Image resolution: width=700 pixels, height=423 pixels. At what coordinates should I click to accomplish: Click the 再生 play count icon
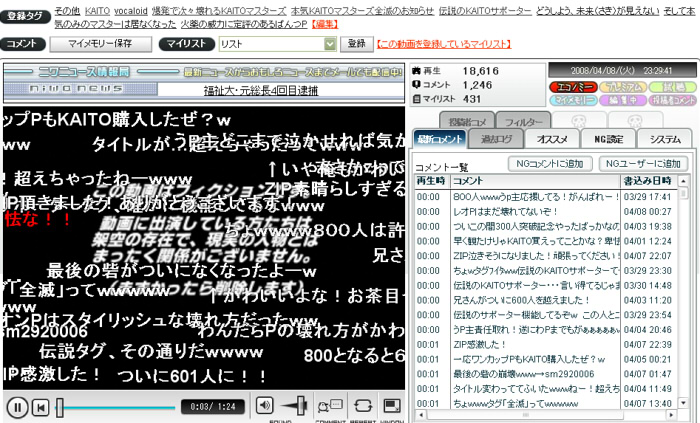[x=417, y=70]
